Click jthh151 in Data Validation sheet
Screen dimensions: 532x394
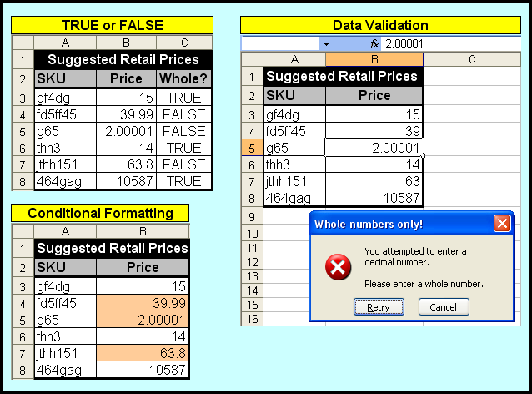point(294,181)
